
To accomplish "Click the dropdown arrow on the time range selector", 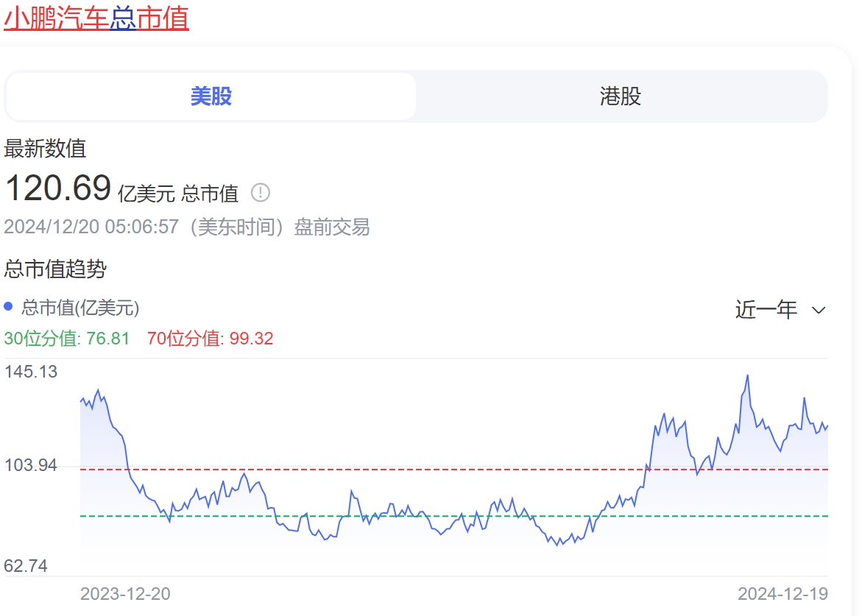I will (x=819, y=310).
